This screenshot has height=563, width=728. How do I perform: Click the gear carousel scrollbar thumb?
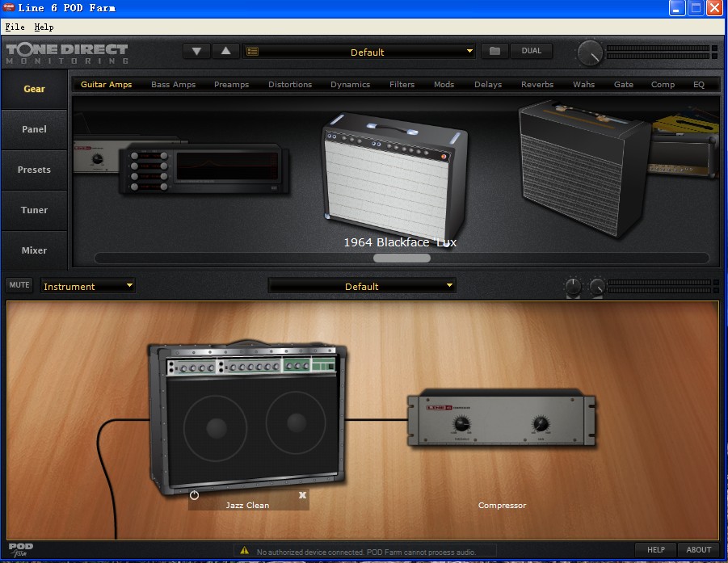[x=402, y=258]
